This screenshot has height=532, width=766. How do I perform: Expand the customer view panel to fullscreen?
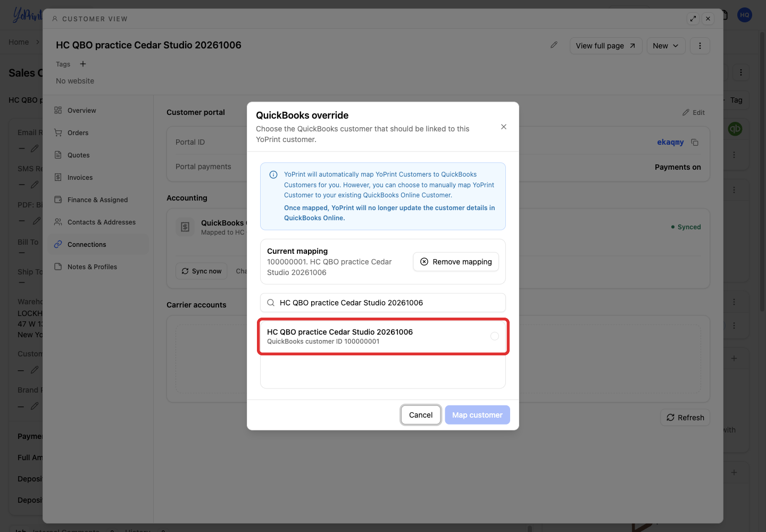pyautogui.click(x=693, y=19)
